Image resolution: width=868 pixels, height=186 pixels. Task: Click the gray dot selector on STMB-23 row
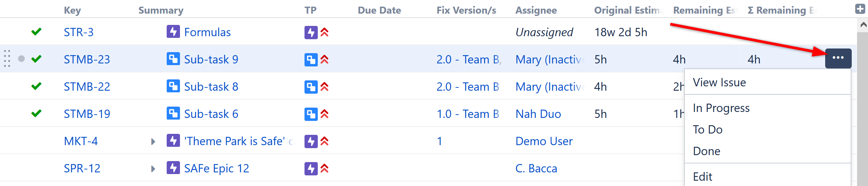click(x=21, y=59)
